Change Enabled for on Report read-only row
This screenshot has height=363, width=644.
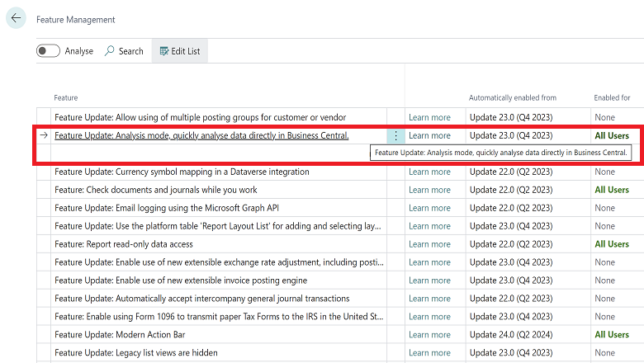coord(612,244)
